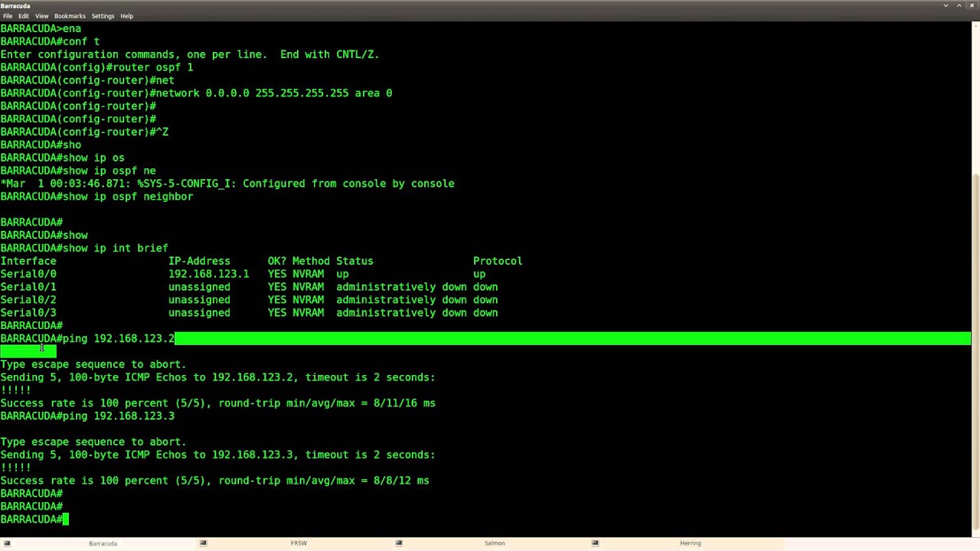
Task: Open the File menu
Action: coord(8,16)
